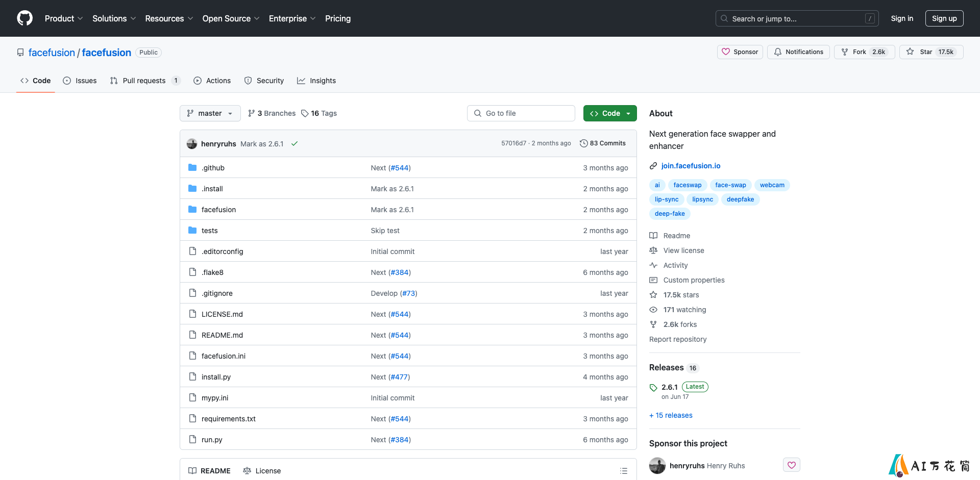Open the LICENSE.md file
The image size is (980, 480).
point(222,314)
